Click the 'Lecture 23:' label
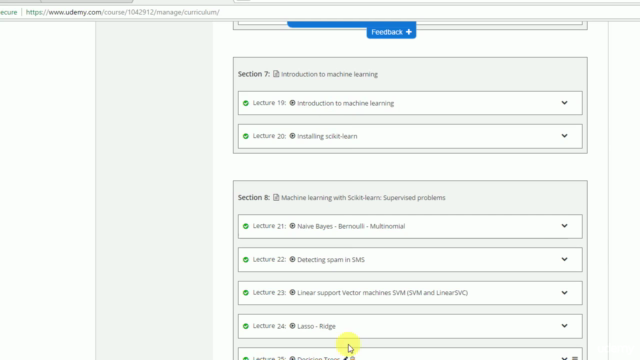The width and height of the screenshot is (640, 360). pos(269,292)
